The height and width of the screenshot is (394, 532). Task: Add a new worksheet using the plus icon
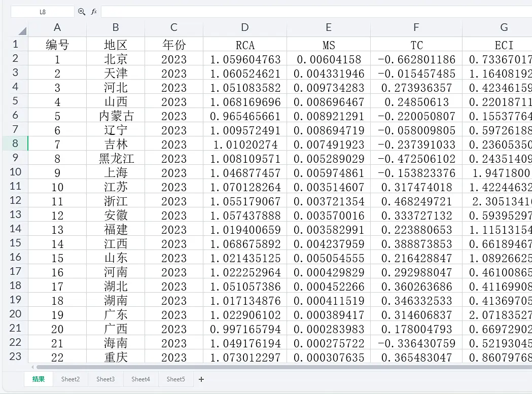coord(202,379)
